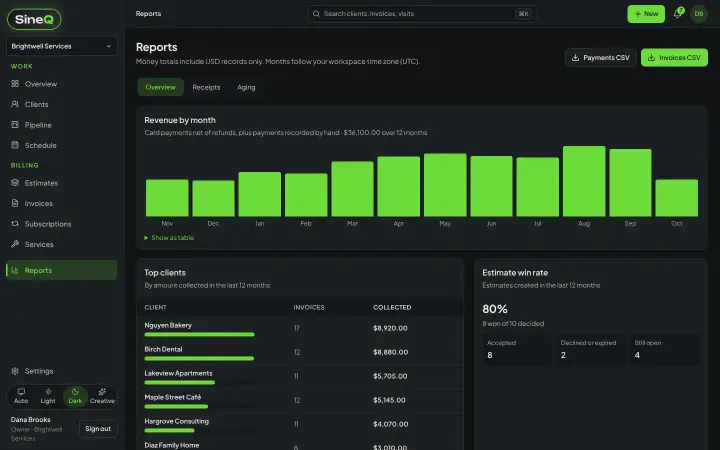Image resolution: width=720 pixels, height=450 pixels.
Task: Download the Payments CSV
Action: point(601,57)
